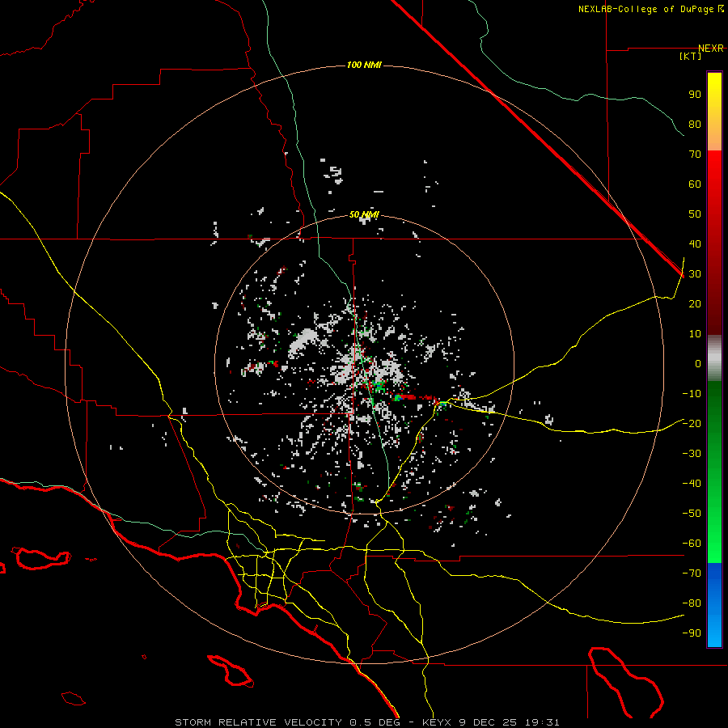This screenshot has width=728, height=728.
Task: Click the -90 value on the velocity scale
Action: tap(692, 633)
